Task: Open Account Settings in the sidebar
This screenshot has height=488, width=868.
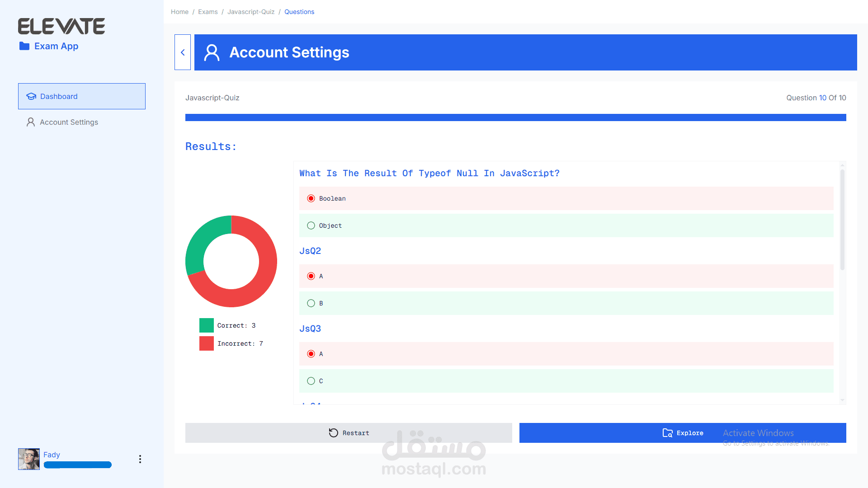Action: [x=69, y=122]
